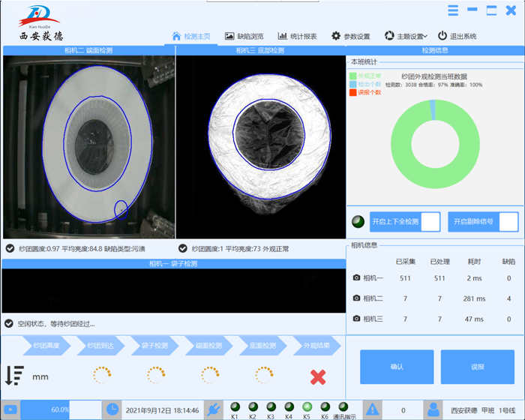Screen dimensions: 525x420
Task: Click the 退出系统 power icon
Action: coord(442,35)
